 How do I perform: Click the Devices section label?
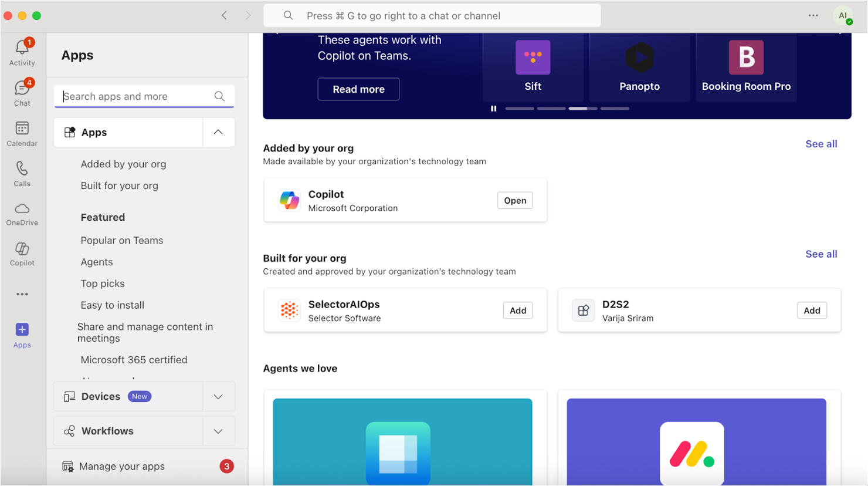[x=101, y=397]
